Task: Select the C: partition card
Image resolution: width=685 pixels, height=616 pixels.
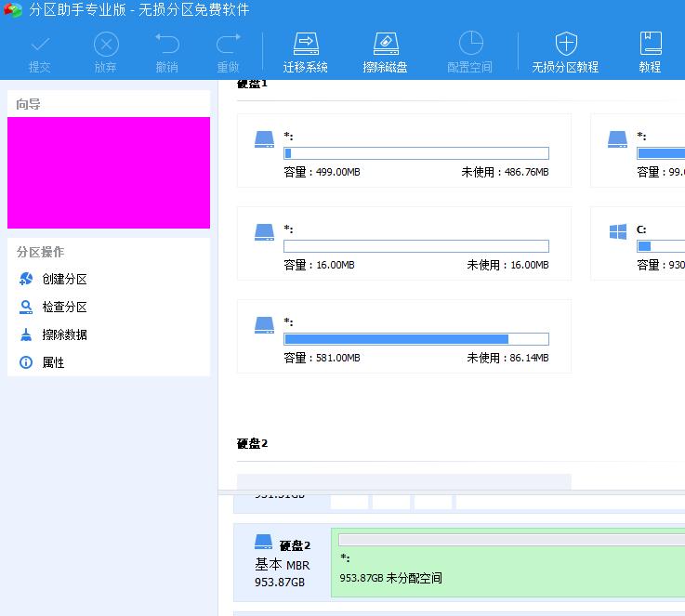Action: (638, 243)
